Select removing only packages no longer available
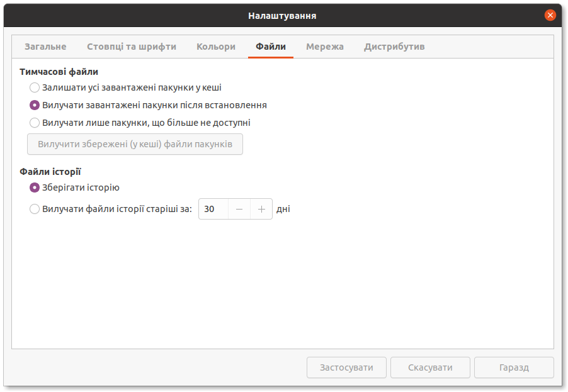Viewport: 568px width, 392px height. pyautogui.click(x=35, y=123)
